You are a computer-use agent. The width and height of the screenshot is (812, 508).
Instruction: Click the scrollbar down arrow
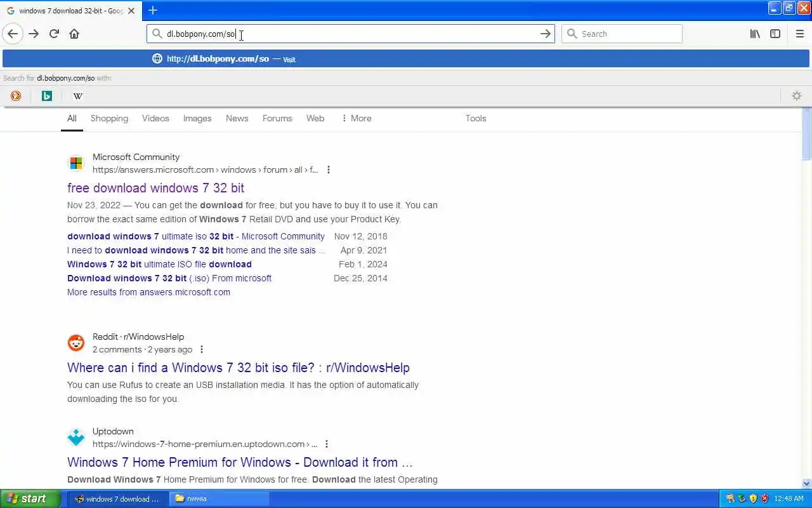tap(806, 483)
